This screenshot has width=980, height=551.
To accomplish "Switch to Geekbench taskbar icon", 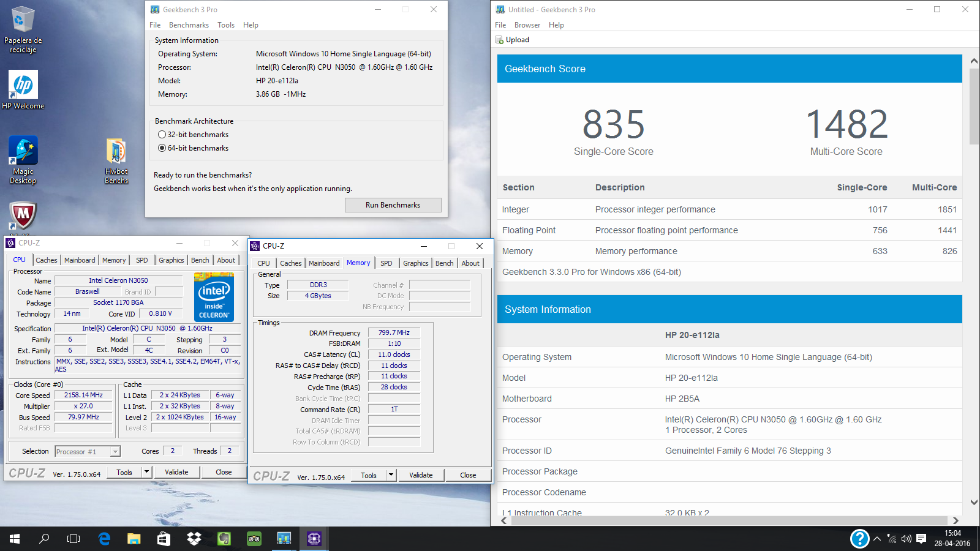I will click(x=284, y=539).
